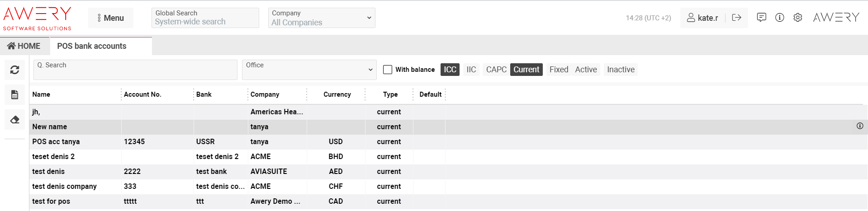
Task: Expand the Company dropdown
Action: (x=321, y=18)
